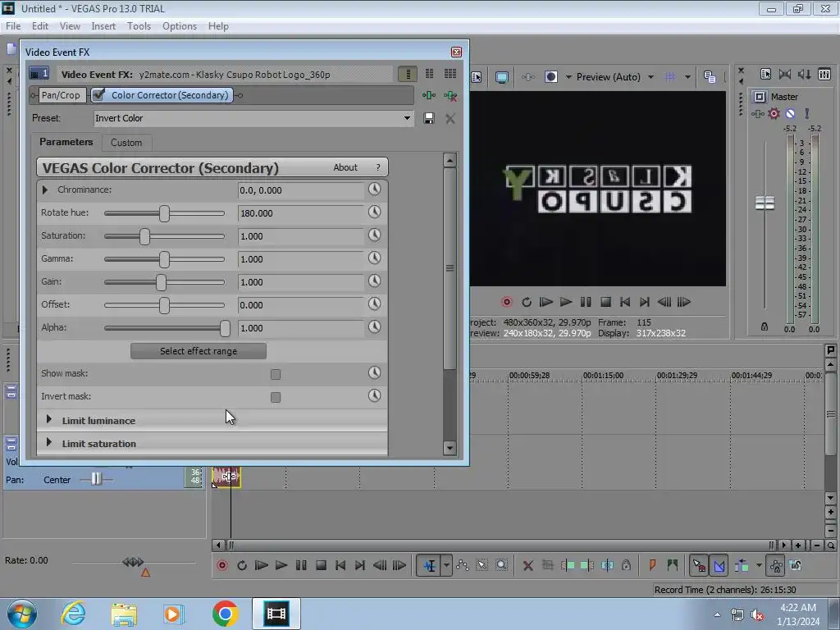The width and height of the screenshot is (840, 630).
Task: Open Master bus FX icon
Action: [x=757, y=113]
